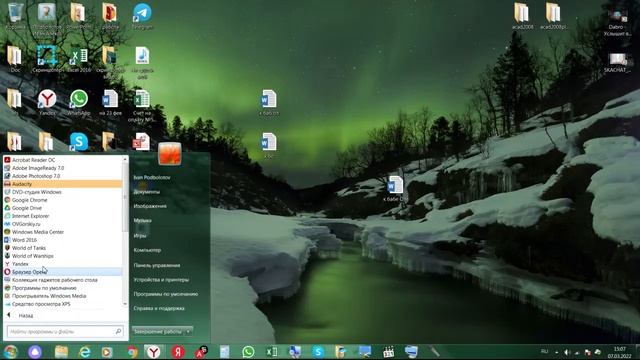Open Документы in Start menu right pane

147,192
